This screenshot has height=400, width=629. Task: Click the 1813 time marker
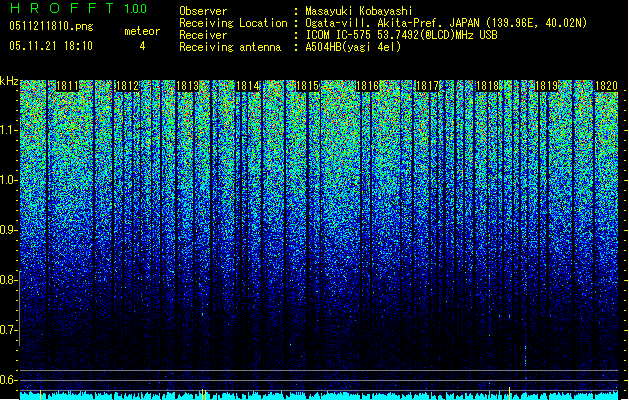click(x=188, y=86)
